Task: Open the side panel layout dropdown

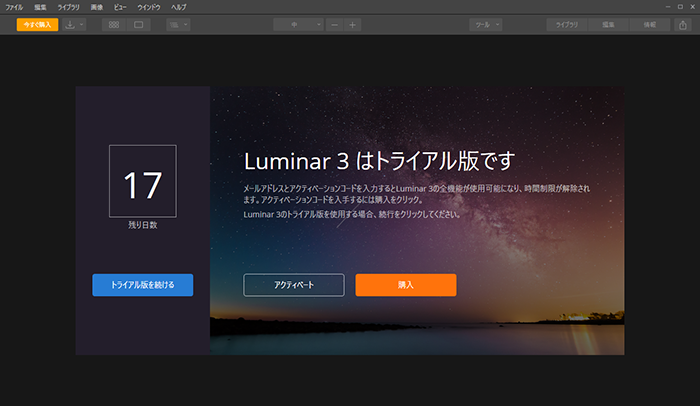Action: click(x=179, y=25)
